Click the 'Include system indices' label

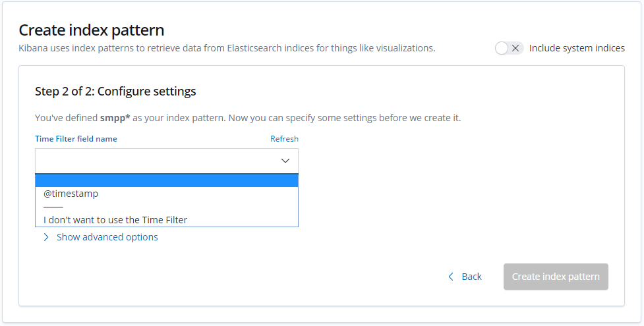(577, 48)
